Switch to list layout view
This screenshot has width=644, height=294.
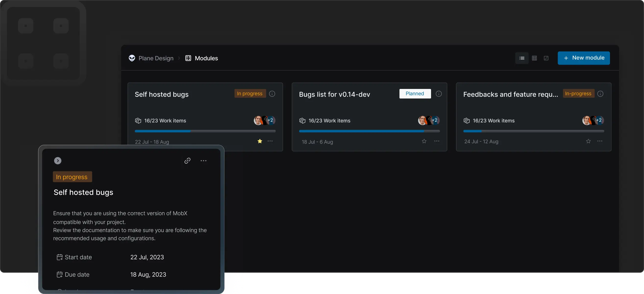click(522, 58)
